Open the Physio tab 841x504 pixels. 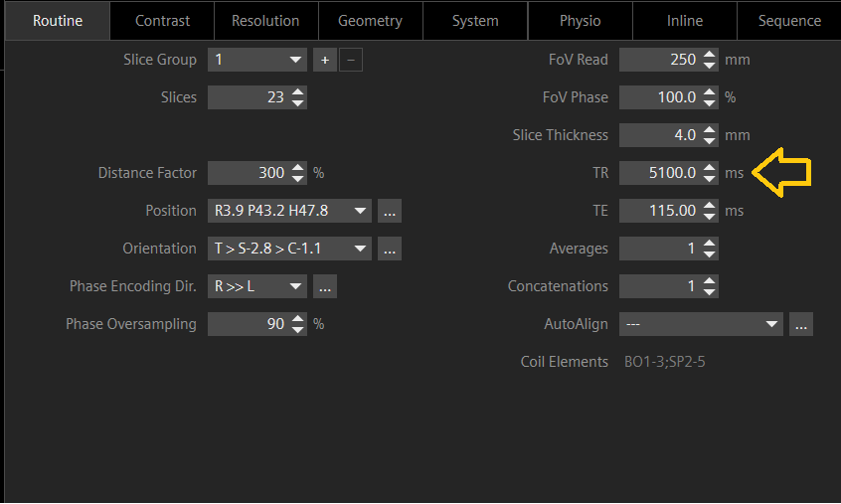(581, 21)
